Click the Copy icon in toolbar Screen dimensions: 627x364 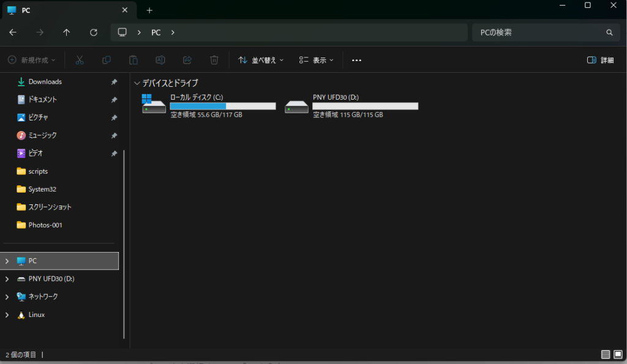pyautogui.click(x=107, y=60)
